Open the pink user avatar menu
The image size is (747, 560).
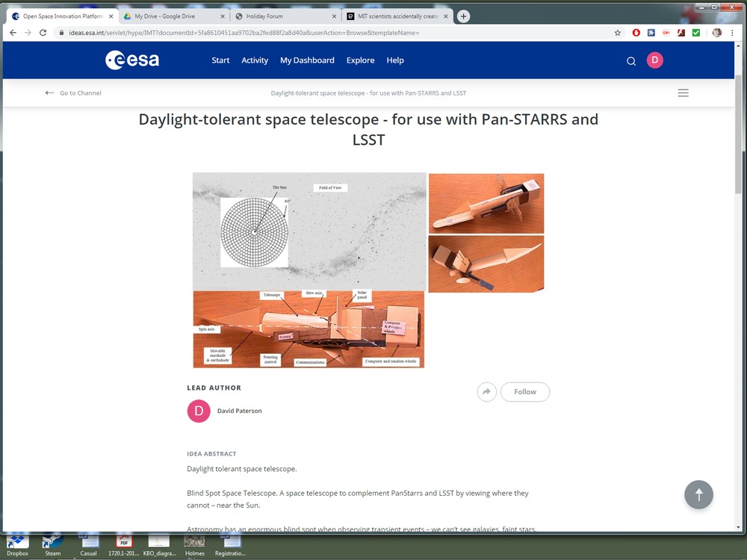654,60
